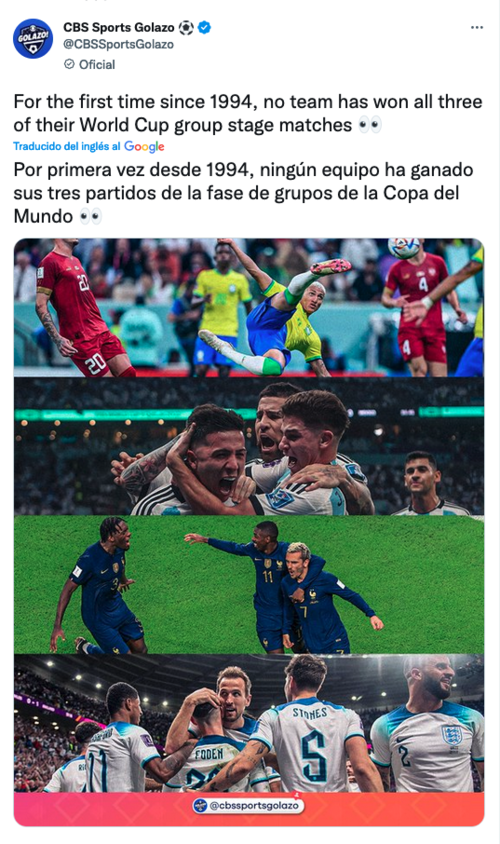Open the Brazil bicycle kick photo
This screenshot has width=500, height=844.
coord(249,307)
